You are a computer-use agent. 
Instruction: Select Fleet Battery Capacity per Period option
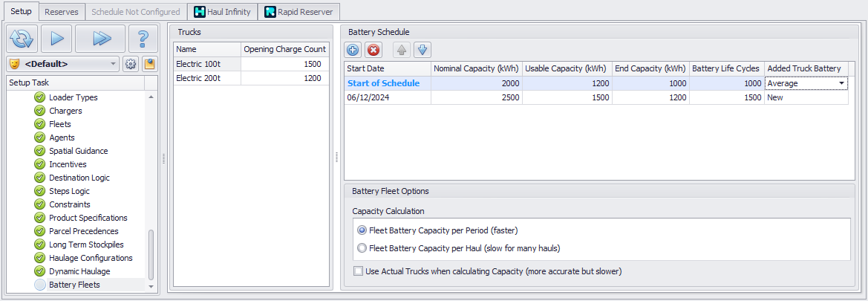[362, 230]
